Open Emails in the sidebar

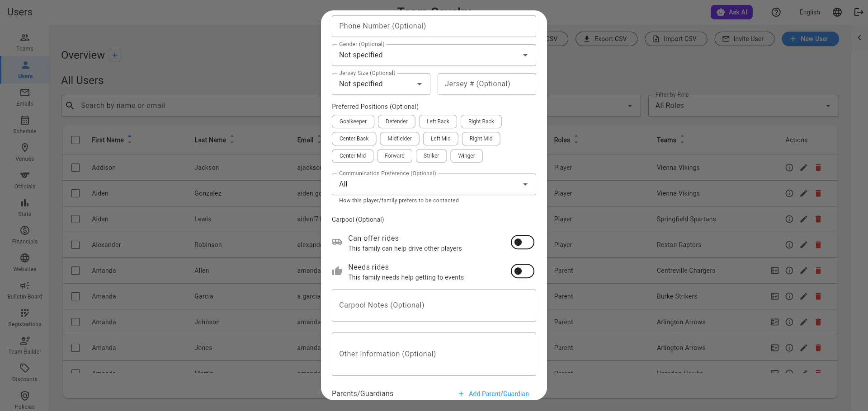point(25,97)
